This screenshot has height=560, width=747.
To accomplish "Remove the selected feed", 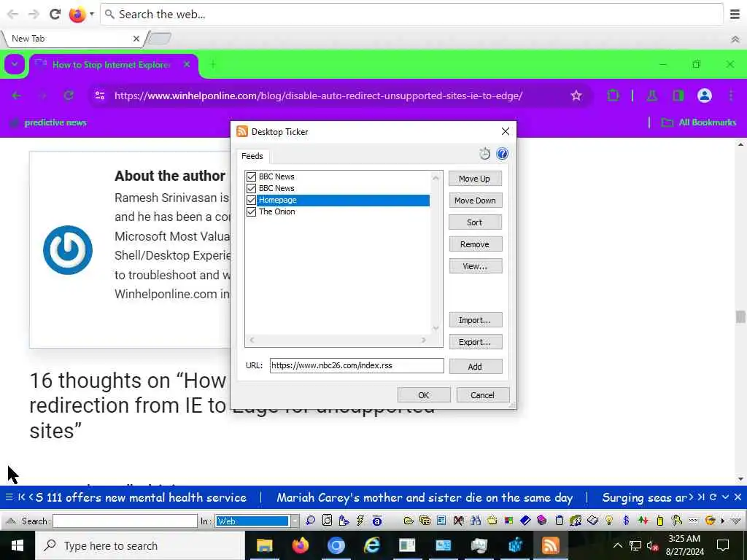I will 475,244.
